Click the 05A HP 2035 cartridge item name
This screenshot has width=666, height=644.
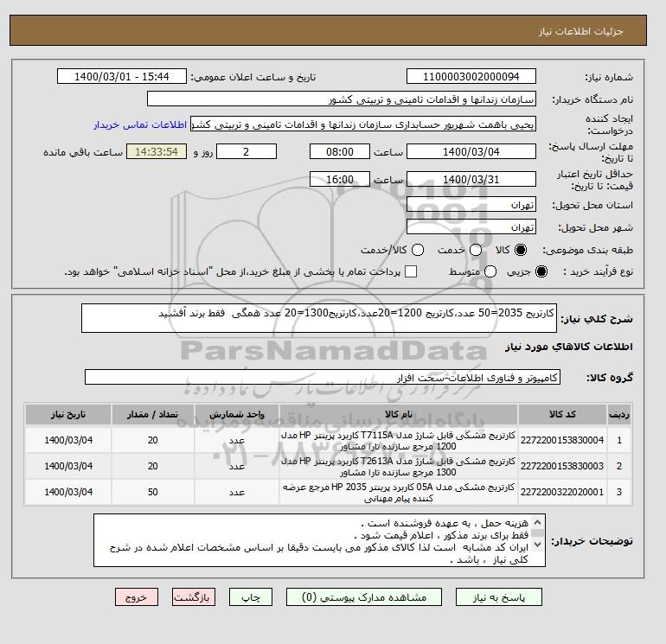[399, 493]
